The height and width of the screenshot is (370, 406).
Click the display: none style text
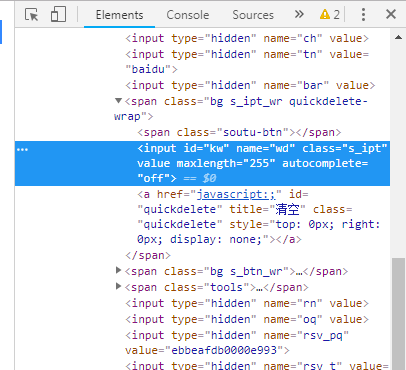coord(216,239)
